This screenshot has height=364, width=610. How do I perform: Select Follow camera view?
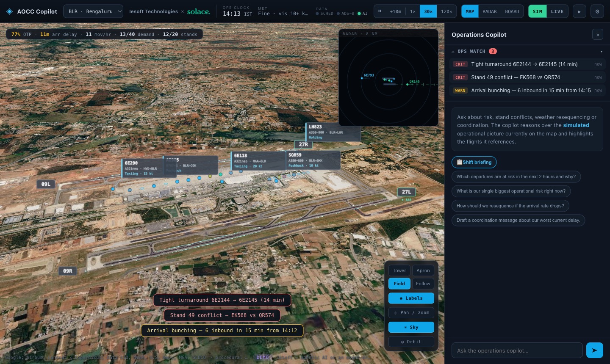click(423, 284)
